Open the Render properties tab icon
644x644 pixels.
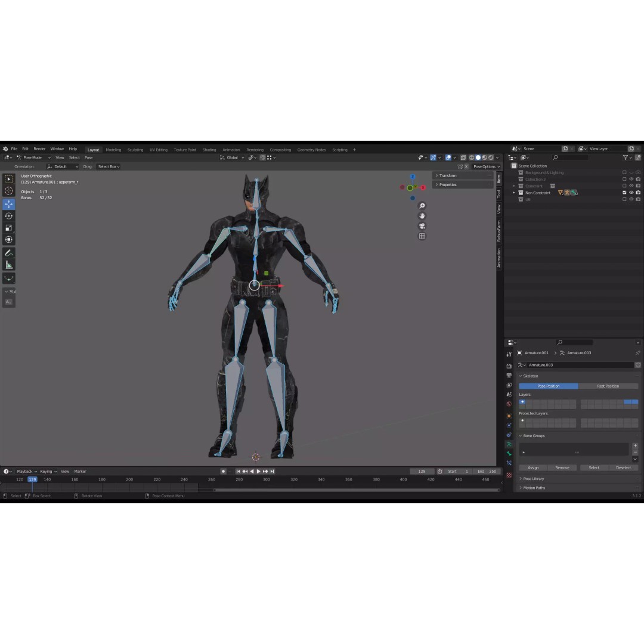point(509,366)
